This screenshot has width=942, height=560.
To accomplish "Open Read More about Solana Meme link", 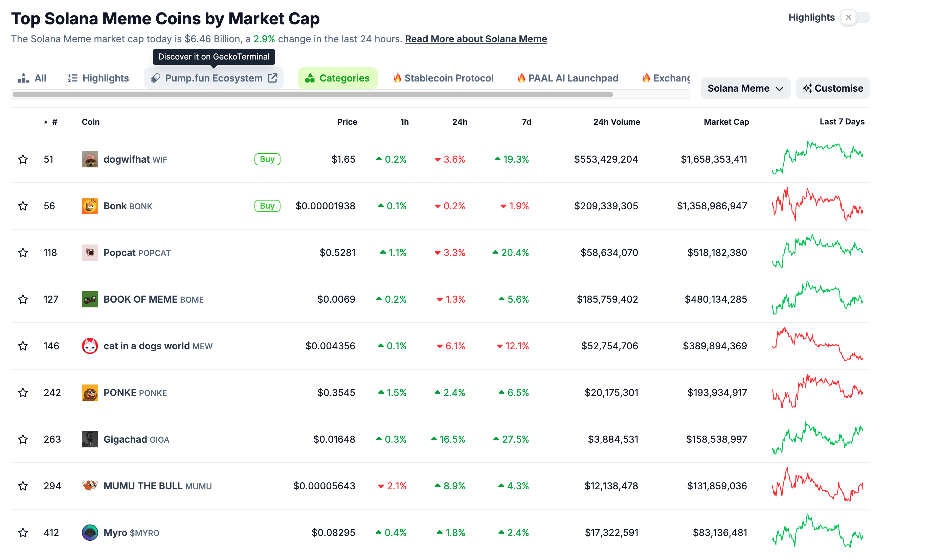I will pos(476,39).
